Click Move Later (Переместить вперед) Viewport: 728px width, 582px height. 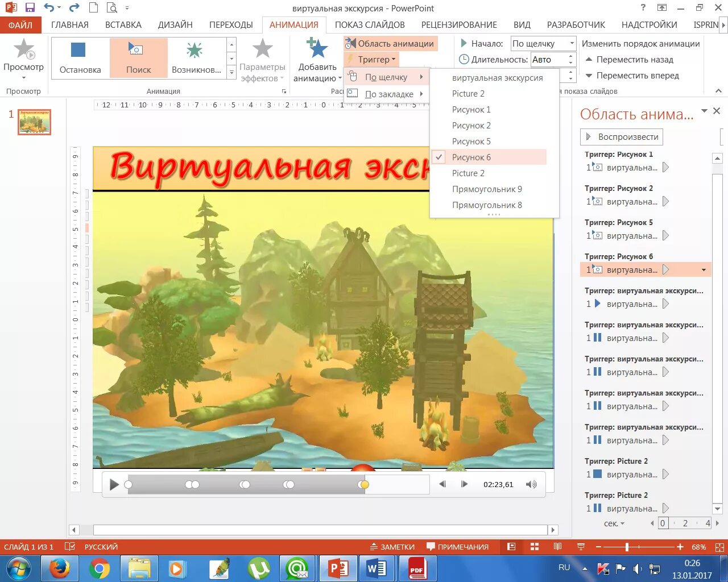(x=631, y=76)
